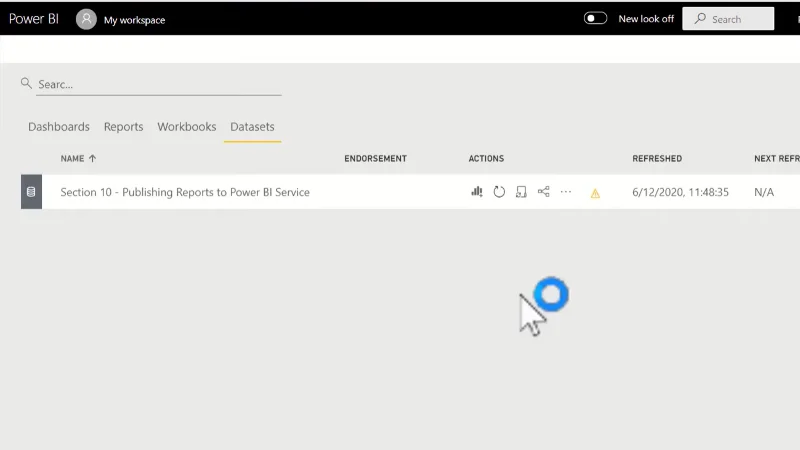Image resolution: width=800 pixels, height=450 pixels.
Task: Open Section 10 - Publishing Reports dataset
Action: 185,192
